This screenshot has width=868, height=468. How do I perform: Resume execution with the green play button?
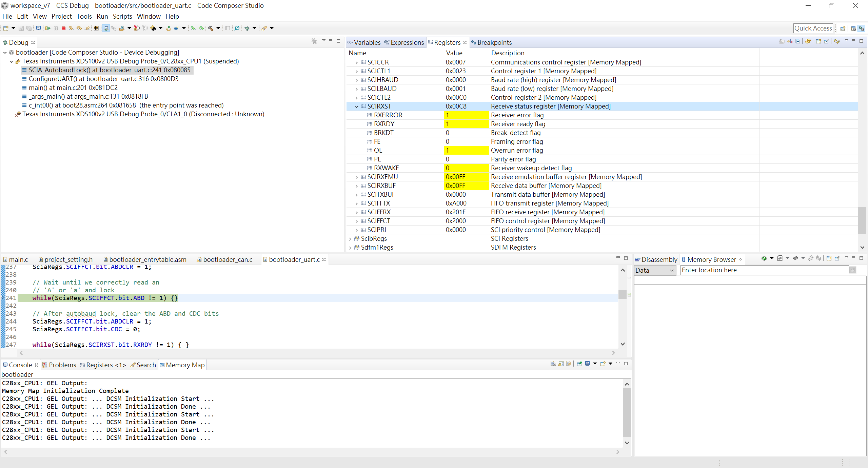click(48, 28)
